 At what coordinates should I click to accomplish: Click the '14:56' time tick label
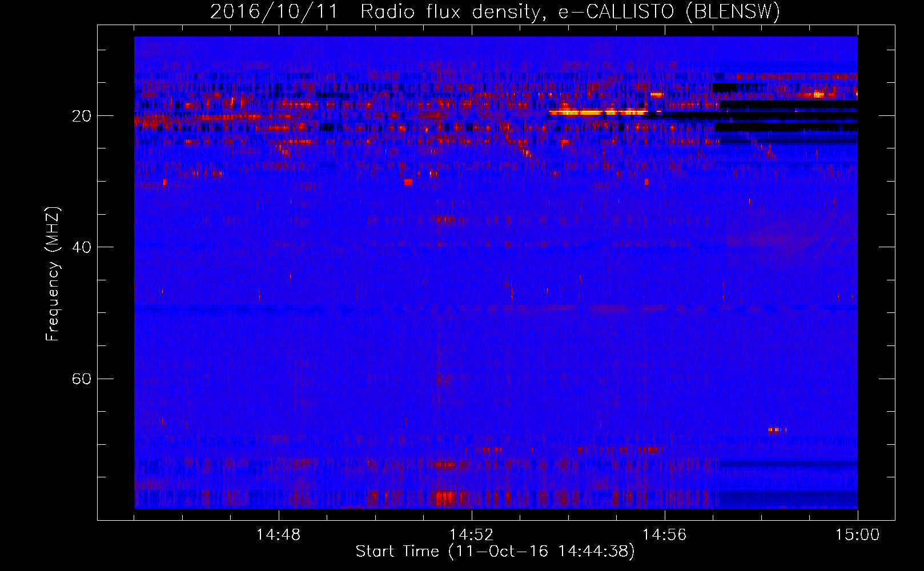664,535
